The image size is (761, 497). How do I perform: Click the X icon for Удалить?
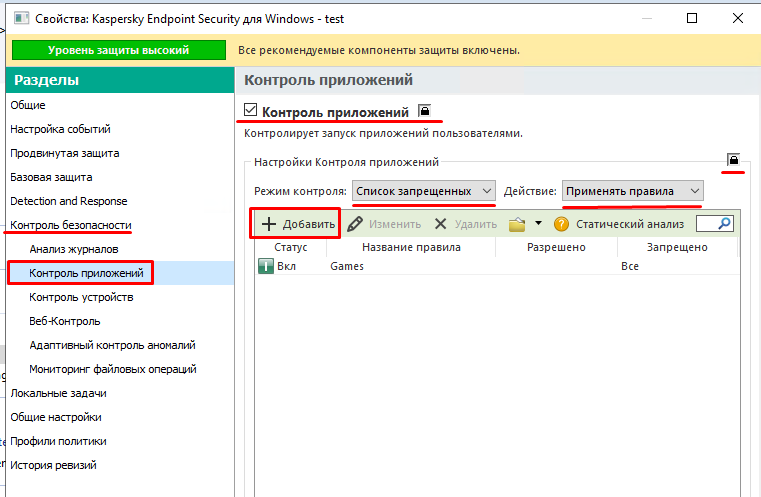click(x=440, y=224)
